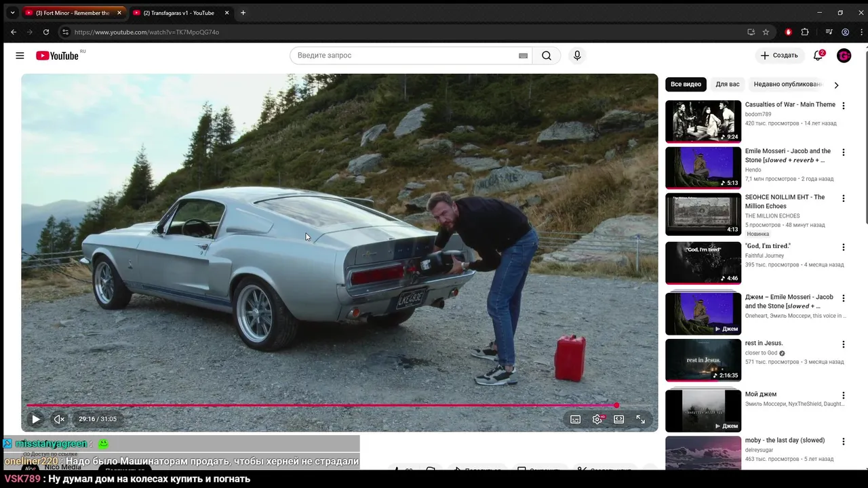Show more chips with the right arrow
Image resolution: width=868 pixels, height=488 pixels.
[836, 85]
